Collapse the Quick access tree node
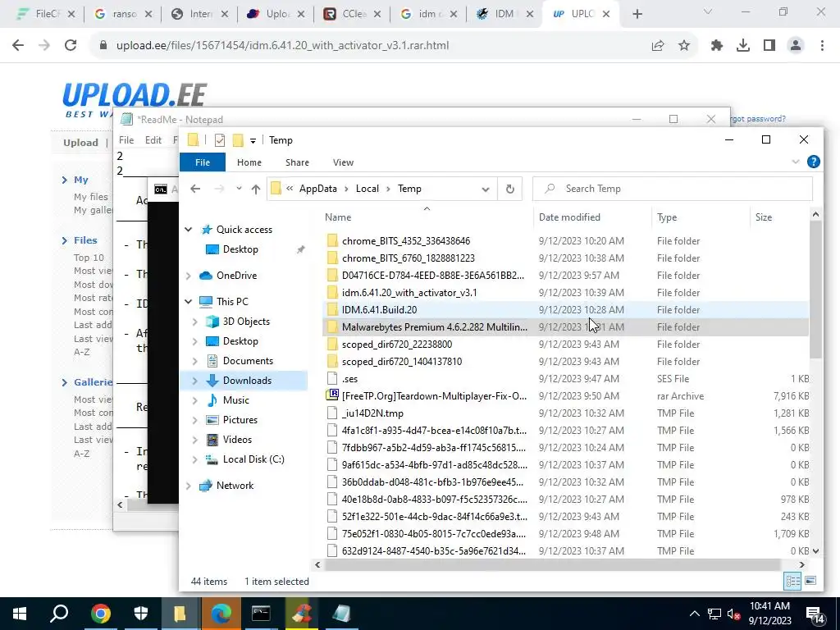The width and height of the screenshot is (840, 630). point(188,230)
